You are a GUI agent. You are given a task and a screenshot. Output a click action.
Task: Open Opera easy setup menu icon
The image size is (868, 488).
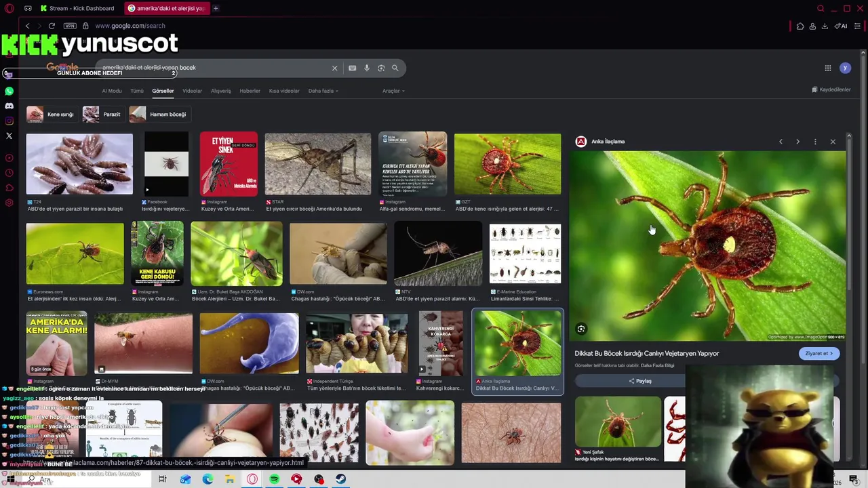click(x=858, y=26)
